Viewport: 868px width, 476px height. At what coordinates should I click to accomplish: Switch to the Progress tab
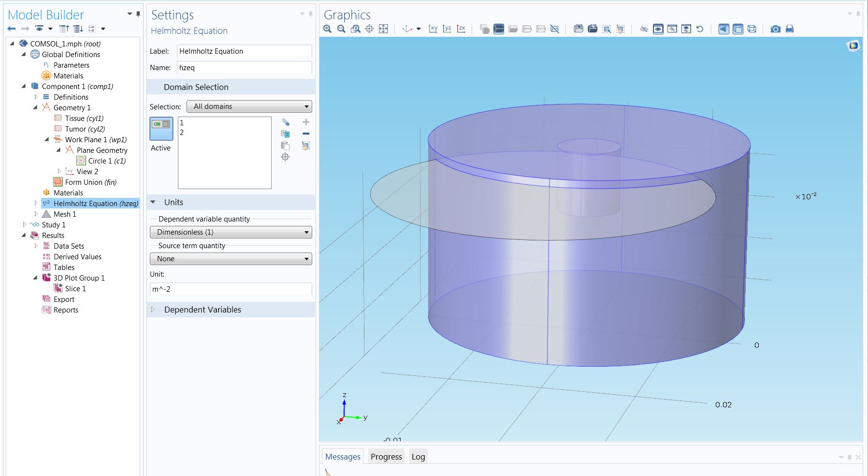coord(386,457)
